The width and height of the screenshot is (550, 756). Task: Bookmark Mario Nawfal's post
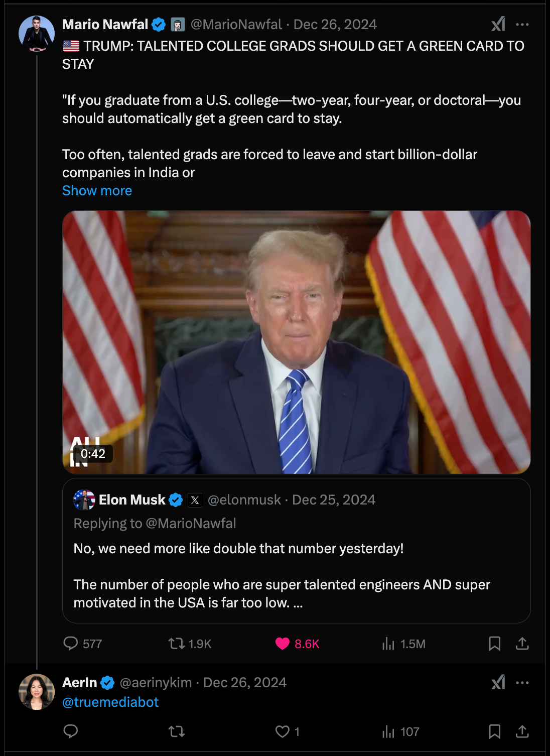[x=494, y=644]
